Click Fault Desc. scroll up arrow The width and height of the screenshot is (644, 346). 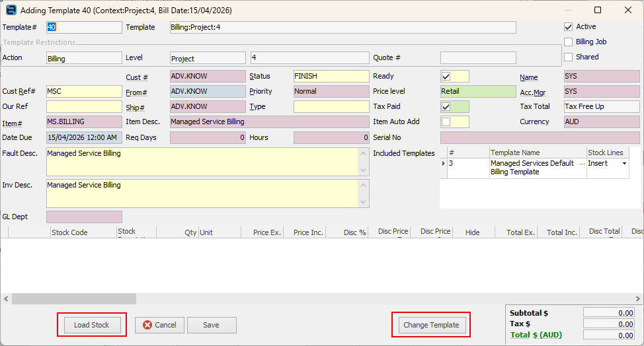pyautogui.click(x=364, y=153)
